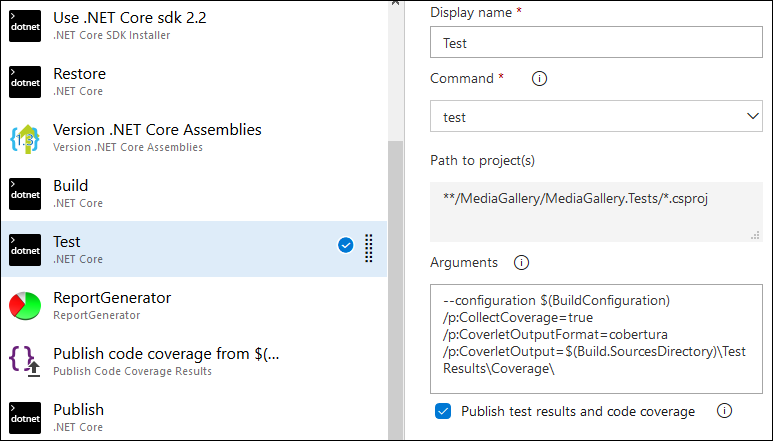Viewport: 773px width, 441px height.
Task: Click the Path to project(s) text box
Action: (596, 212)
